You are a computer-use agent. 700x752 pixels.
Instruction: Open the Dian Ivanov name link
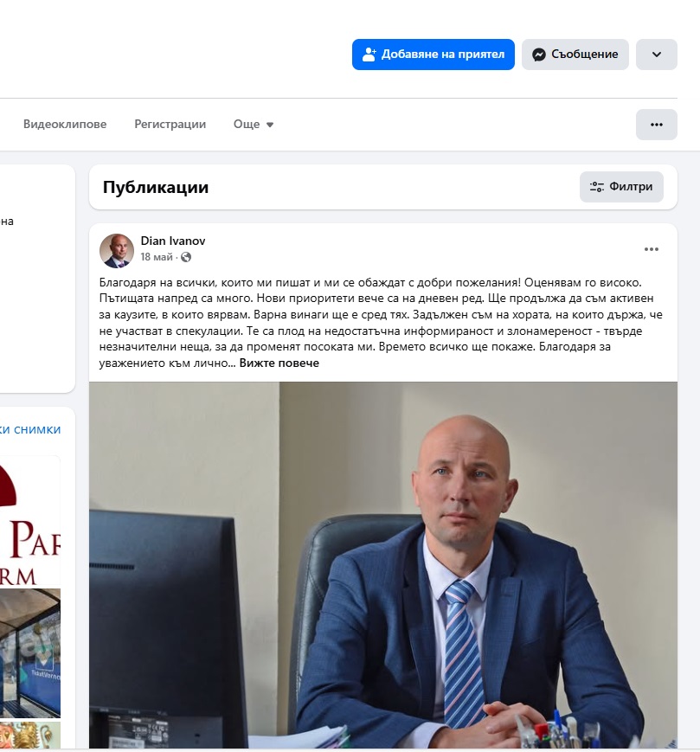tap(172, 241)
